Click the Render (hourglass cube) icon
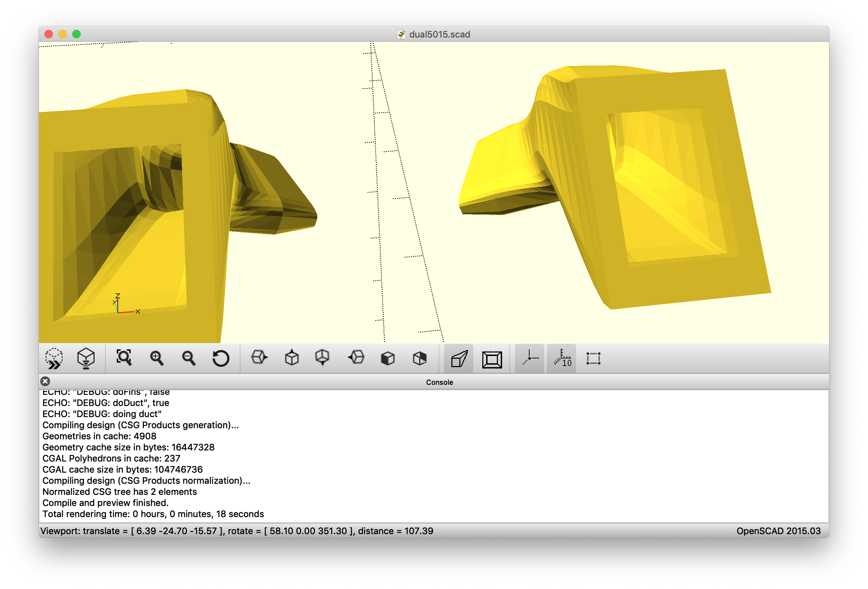 point(86,358)
